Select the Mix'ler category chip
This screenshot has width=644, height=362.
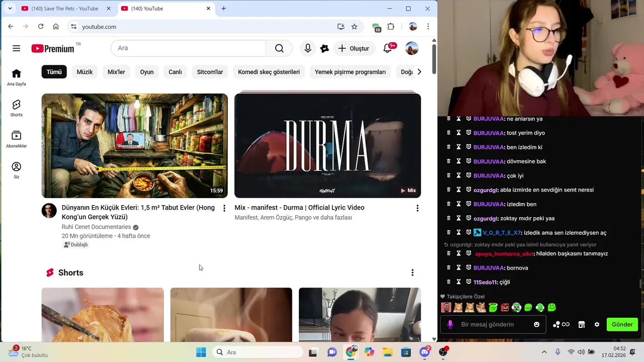[x=116, y=72]
